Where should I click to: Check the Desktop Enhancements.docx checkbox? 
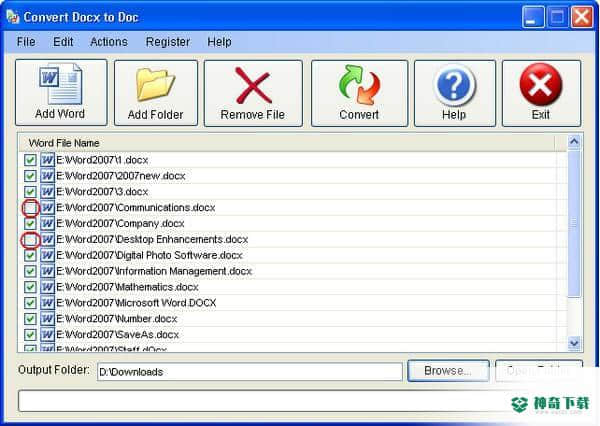coord(30,240)
